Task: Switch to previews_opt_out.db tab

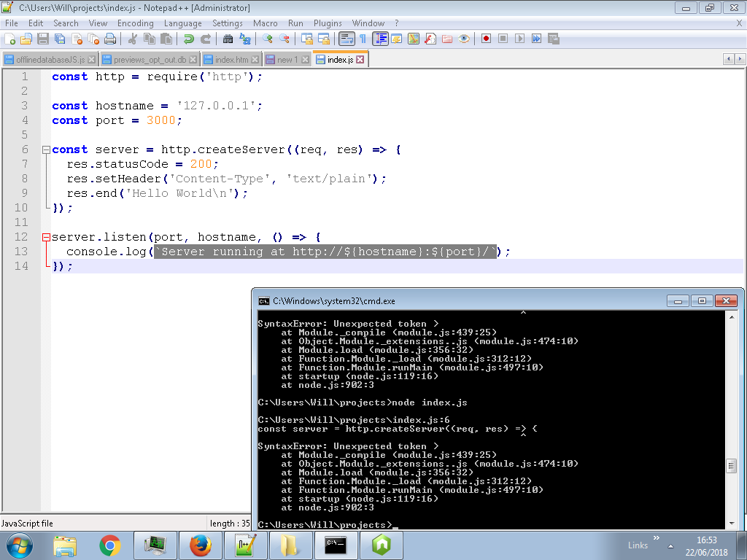Action: click(x=150, y=60)
